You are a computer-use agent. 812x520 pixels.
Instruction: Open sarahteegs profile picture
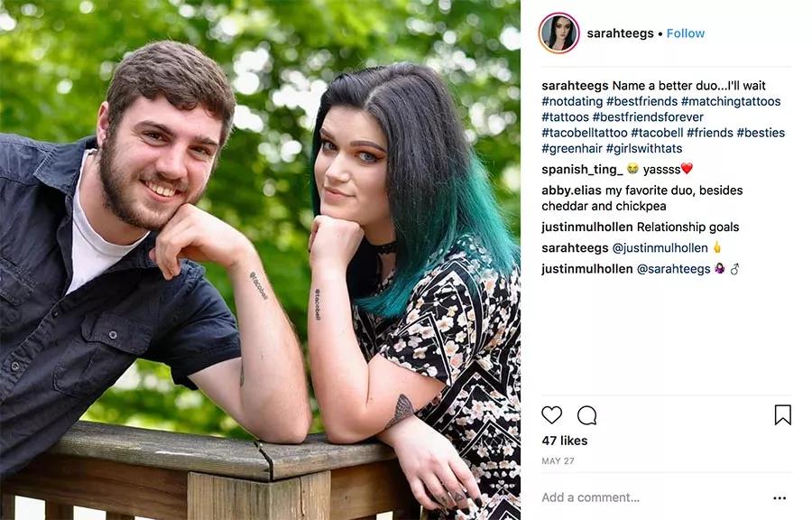[x=558, y=33]
